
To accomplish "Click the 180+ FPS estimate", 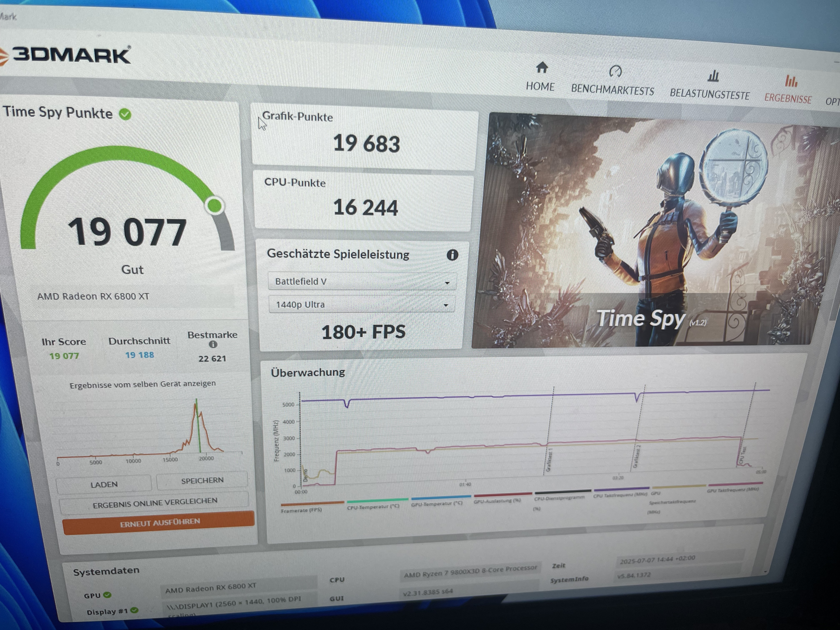I will [x=363, y=331].
